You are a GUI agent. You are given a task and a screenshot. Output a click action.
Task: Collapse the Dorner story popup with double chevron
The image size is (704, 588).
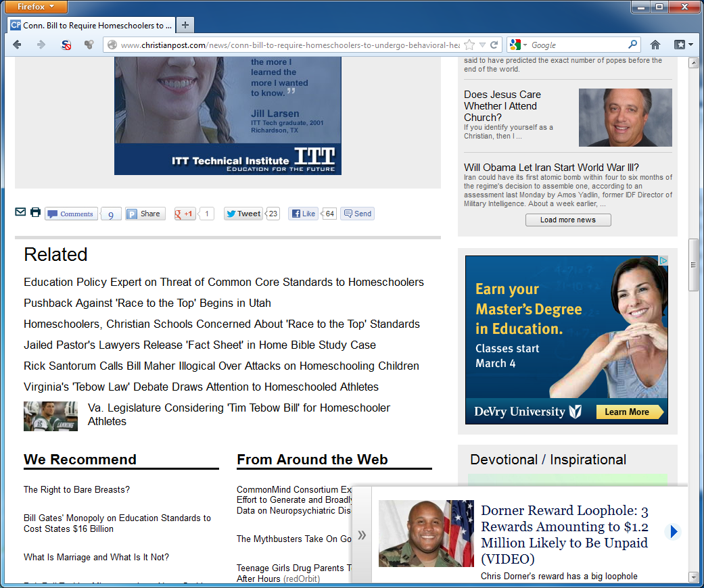pyautogui.click(x=362, y=535)
